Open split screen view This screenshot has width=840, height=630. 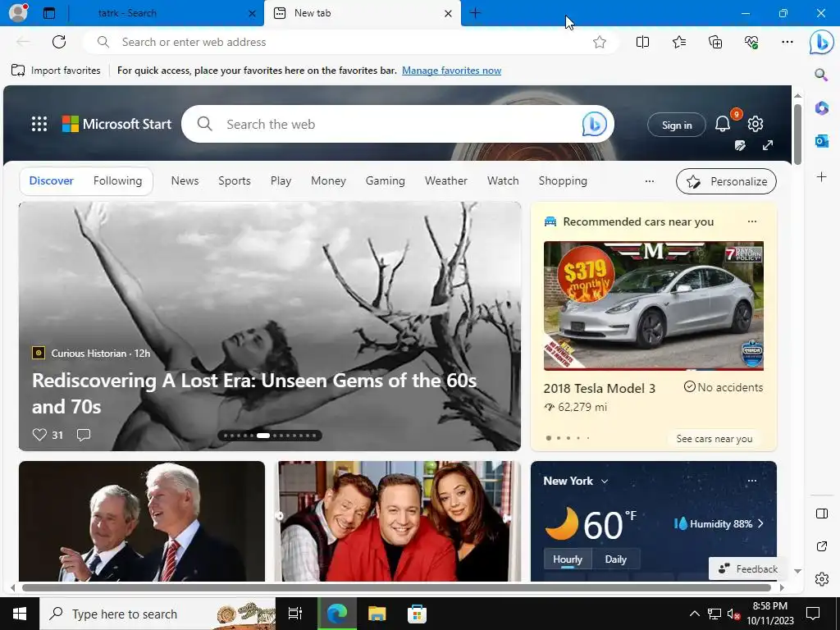642,42
